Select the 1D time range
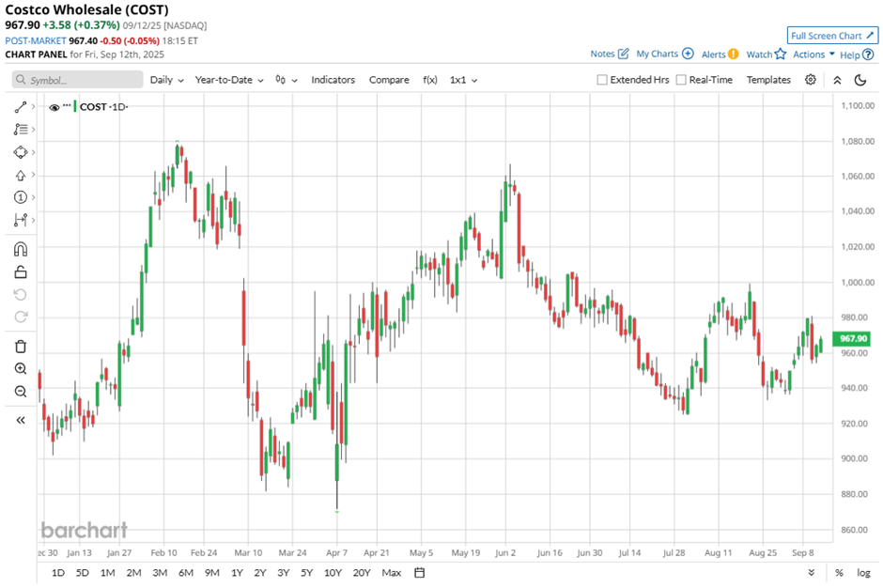883x588 pixels. click(58, 573)
